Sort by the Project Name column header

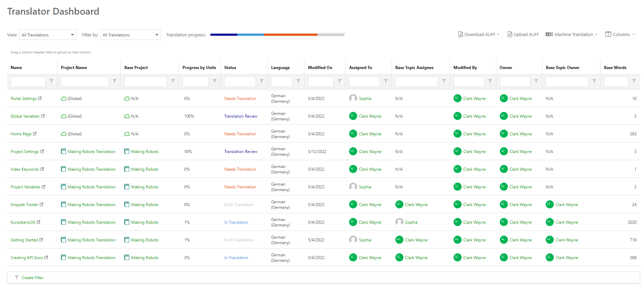[x=74, y=68]
